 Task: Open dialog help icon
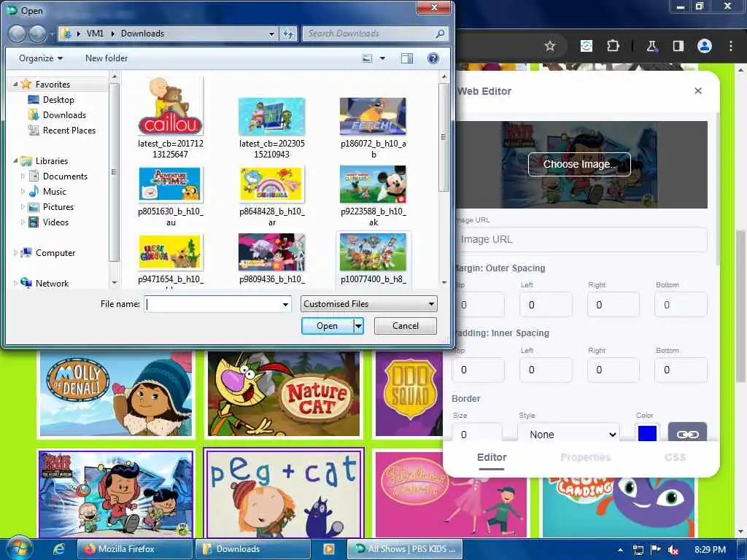[433, 58]
